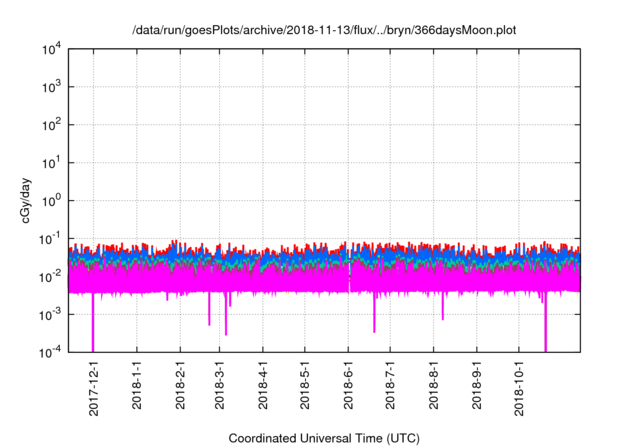Click the bottom y-axis tick label 10^-4
Screen dimensions: 640x448
point(50,352)
